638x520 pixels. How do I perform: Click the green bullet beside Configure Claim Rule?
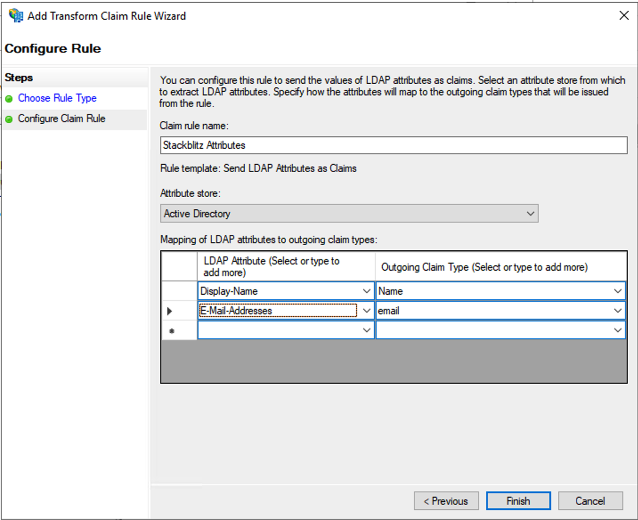click(x=9, y=119)
